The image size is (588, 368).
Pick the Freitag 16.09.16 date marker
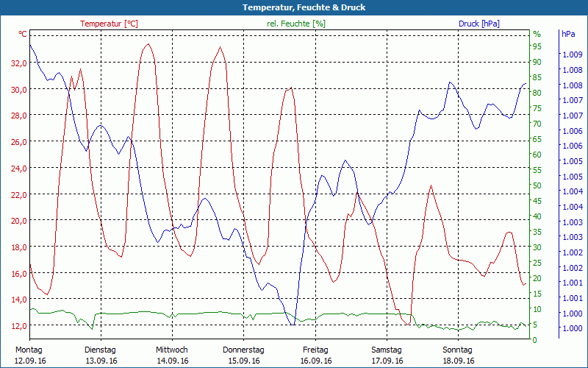pyautogui.click(x=315, y=355)
